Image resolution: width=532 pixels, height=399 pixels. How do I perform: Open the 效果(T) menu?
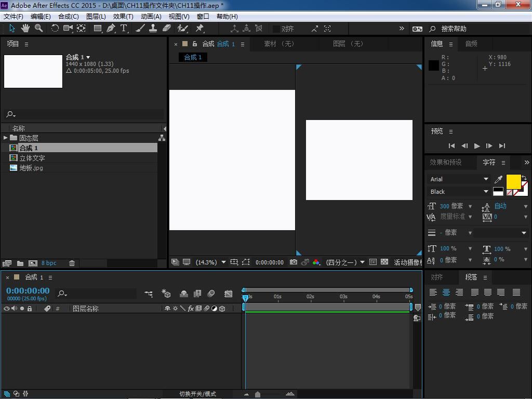(123, 16)
